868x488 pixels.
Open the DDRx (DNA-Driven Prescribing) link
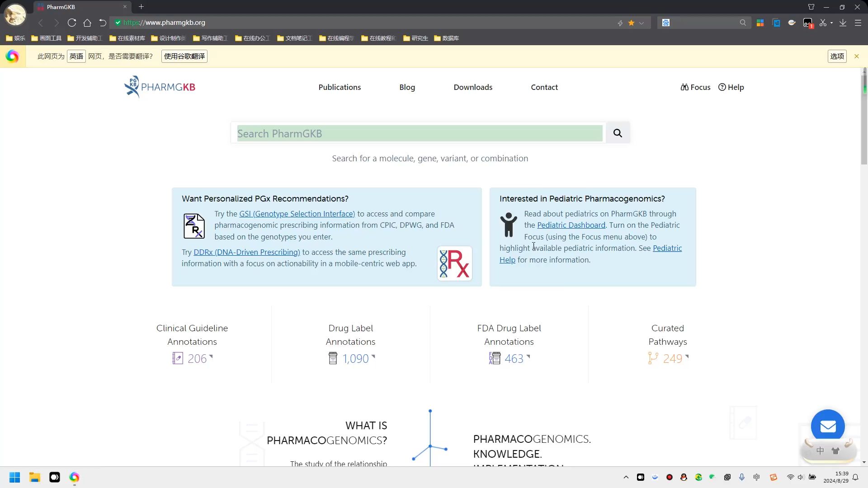click(x=247, y=252)
